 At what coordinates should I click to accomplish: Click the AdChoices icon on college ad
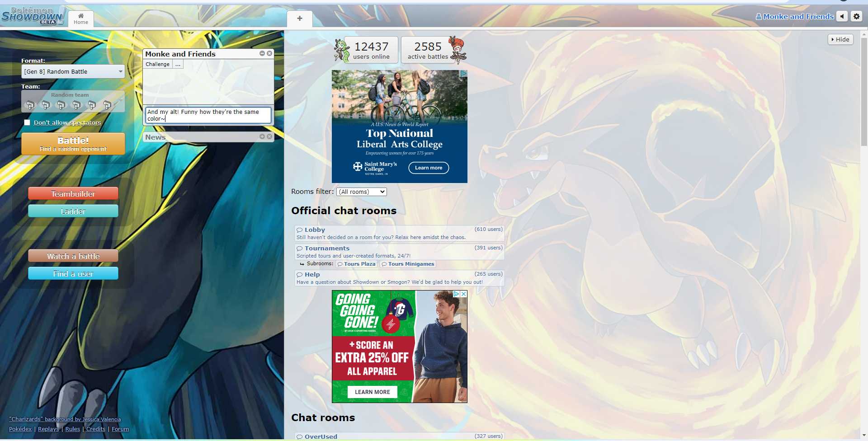[463, 73]
